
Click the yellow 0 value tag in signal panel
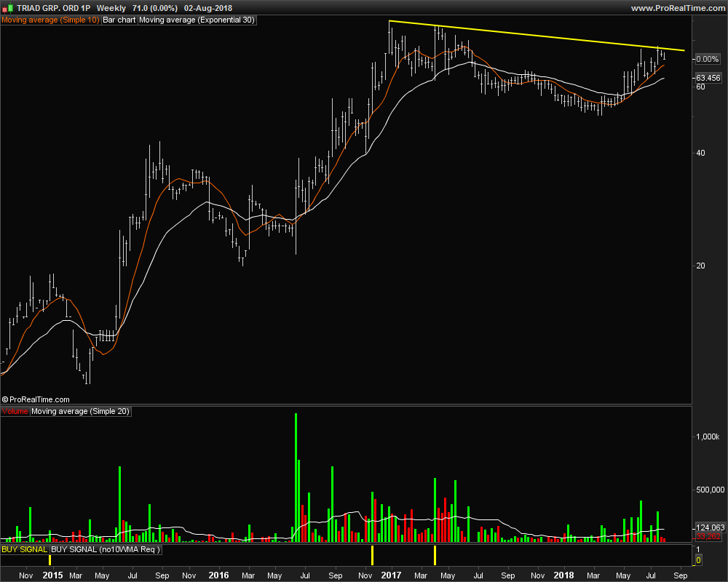(x=698, y=561)
